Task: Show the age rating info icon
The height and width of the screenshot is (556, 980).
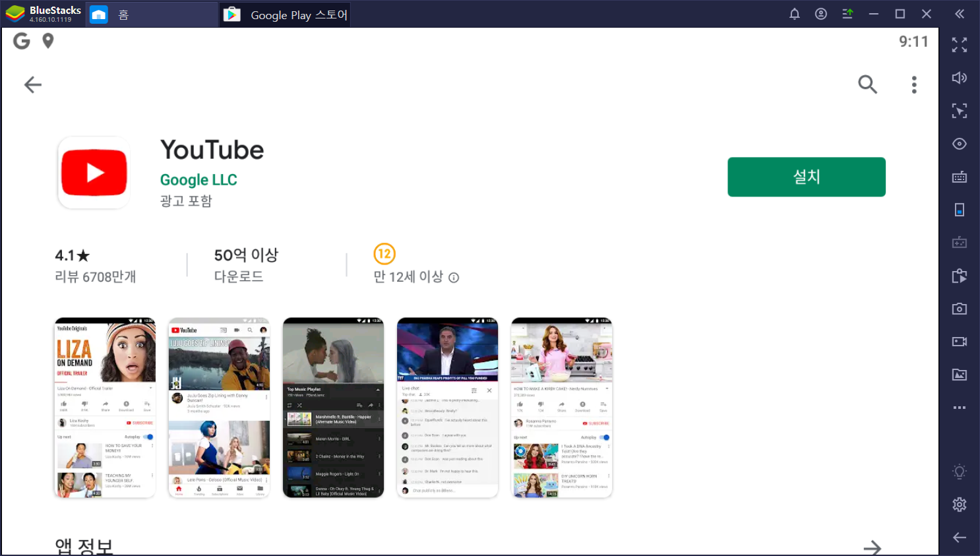Action: pos(454,278)
